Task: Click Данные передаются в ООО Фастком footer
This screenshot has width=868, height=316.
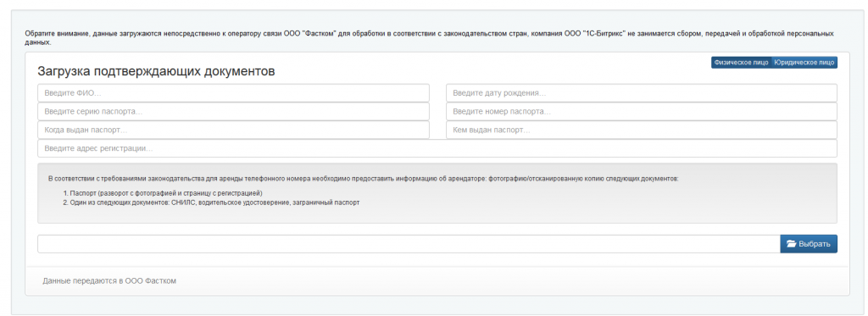Action: pos(109,281)
